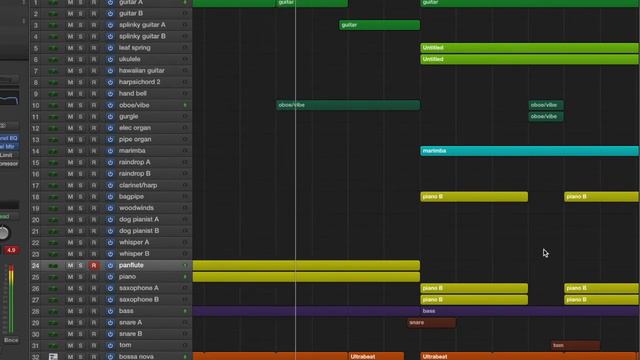Open the Compressor insert slot in channel strip
This screenshot has width=640, height=360.
(x=9, y=164)
